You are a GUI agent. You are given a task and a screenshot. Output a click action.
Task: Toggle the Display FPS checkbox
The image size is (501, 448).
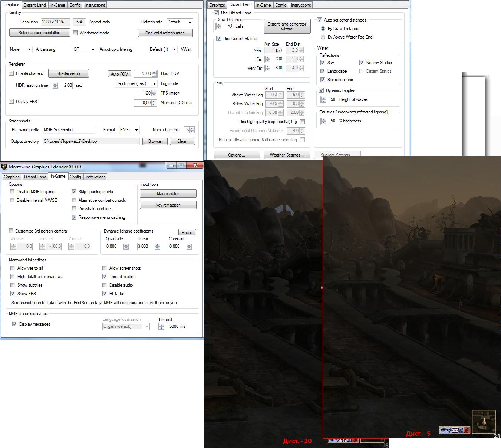(x=11, y=102)
